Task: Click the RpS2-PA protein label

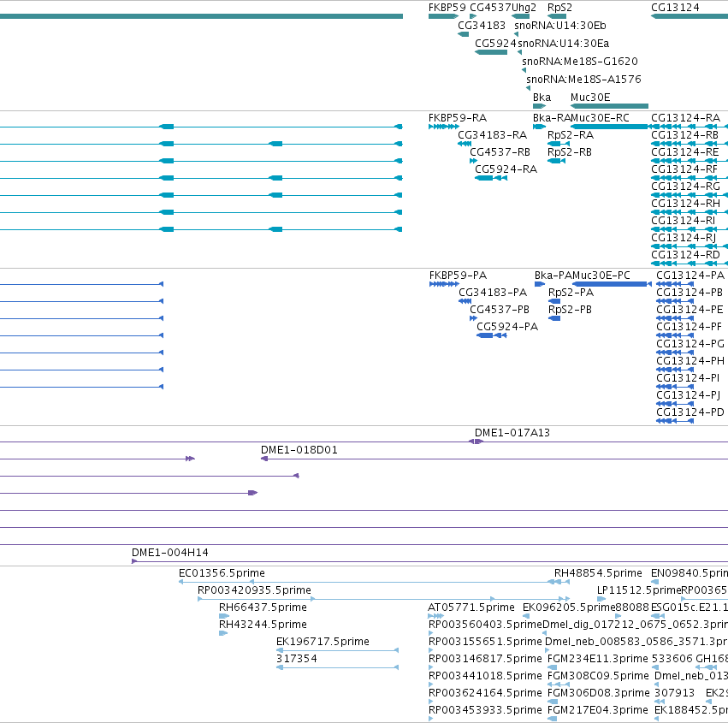Action: pyautogui.click(x=571, y=293)
